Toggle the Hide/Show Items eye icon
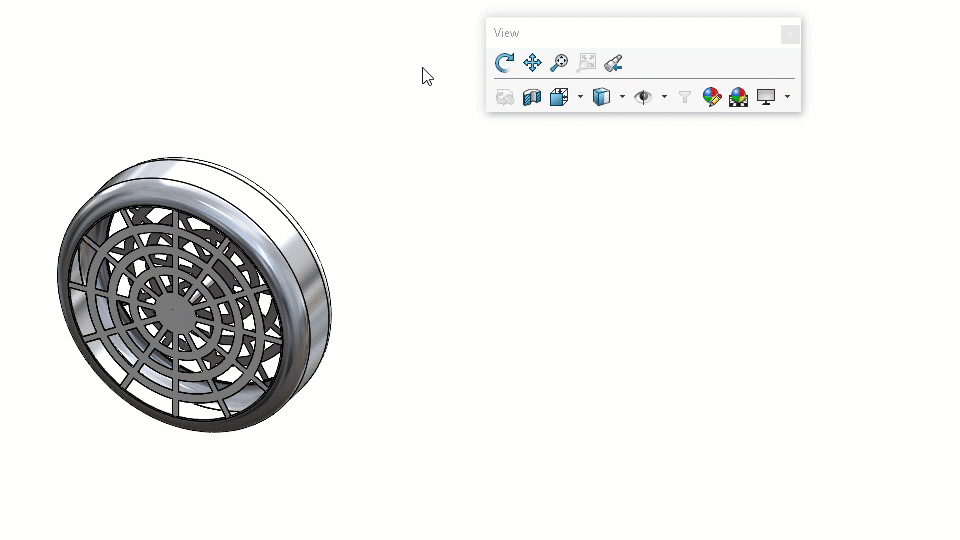 coord(643,97)
